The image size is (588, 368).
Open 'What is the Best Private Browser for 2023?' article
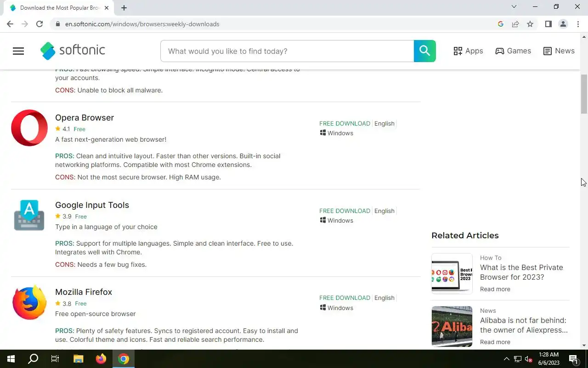tap(521, 272)
